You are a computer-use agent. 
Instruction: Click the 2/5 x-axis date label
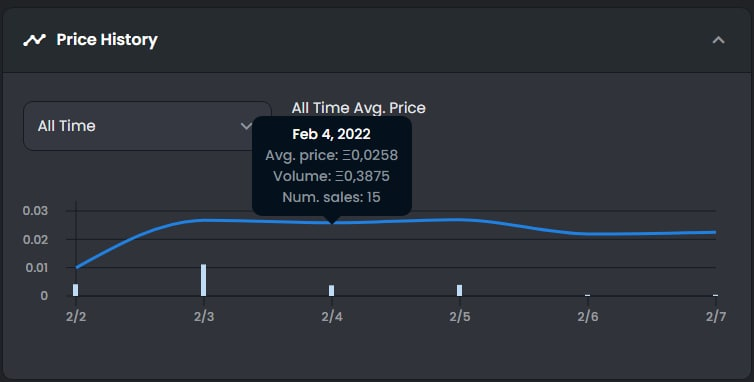[x=460, y=317]
